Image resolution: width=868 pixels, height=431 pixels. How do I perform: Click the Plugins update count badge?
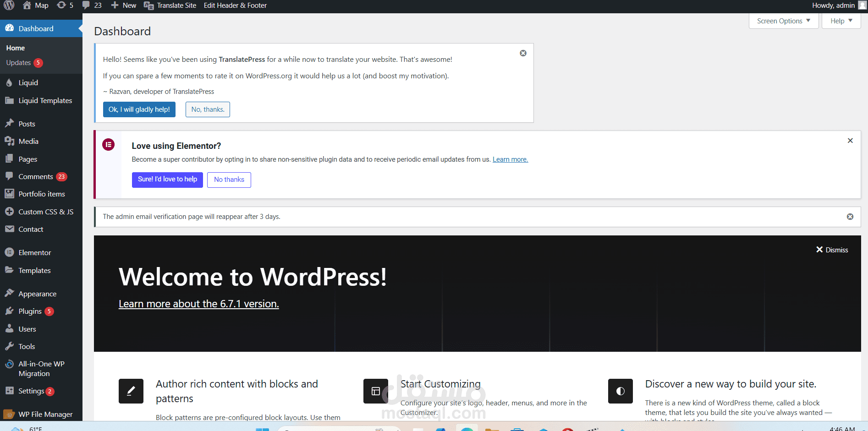point(49,311)
